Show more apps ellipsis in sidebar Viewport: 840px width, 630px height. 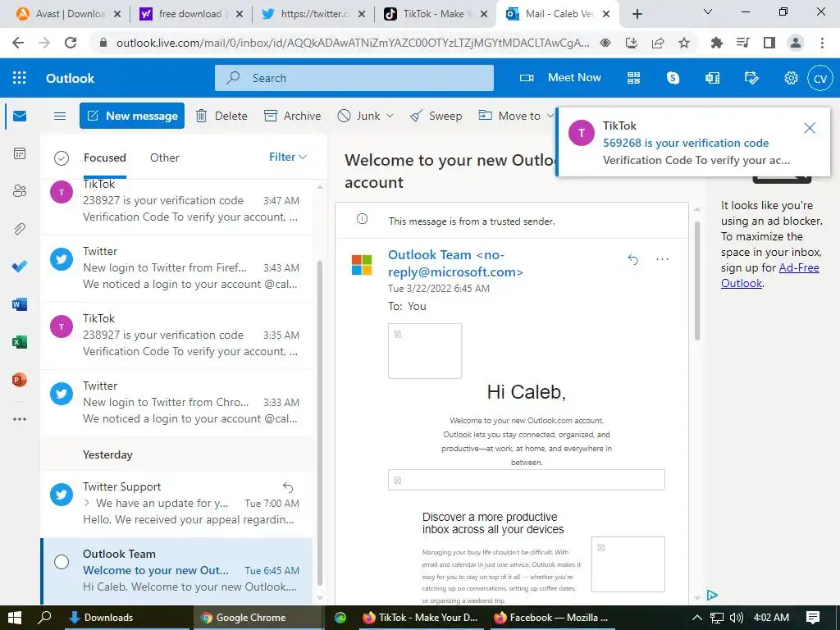(20, 419)
